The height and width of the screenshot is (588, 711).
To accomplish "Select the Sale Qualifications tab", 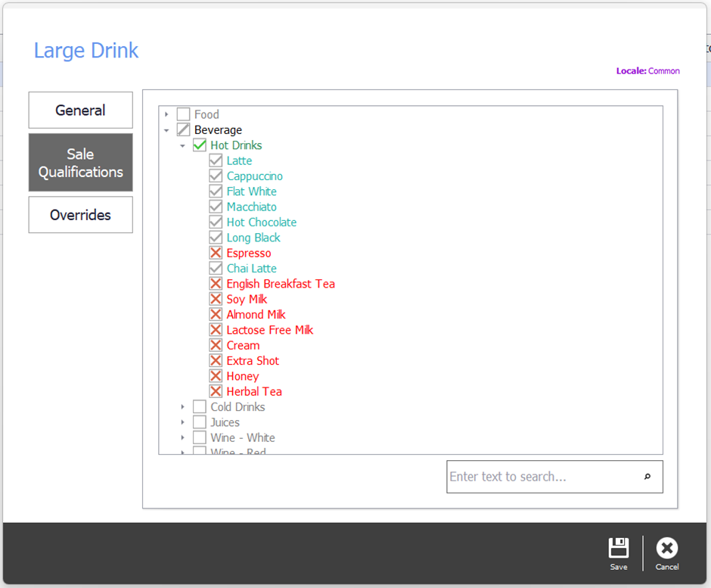I will click(x=81, y=163).
